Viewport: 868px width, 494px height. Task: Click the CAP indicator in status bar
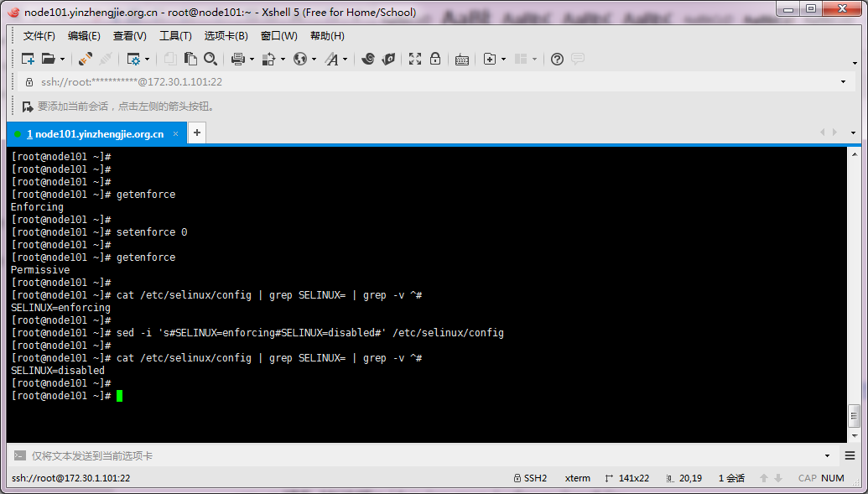(807, 478)
